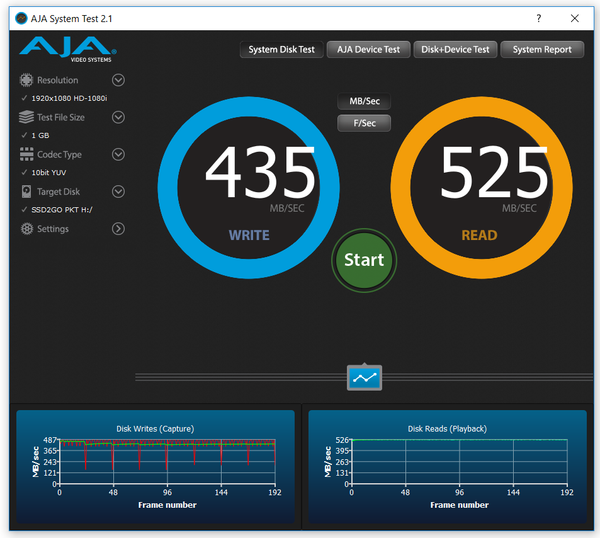Click the Resolution label
The width and height of the screenshot is (600, 538).
pos(57,80)
